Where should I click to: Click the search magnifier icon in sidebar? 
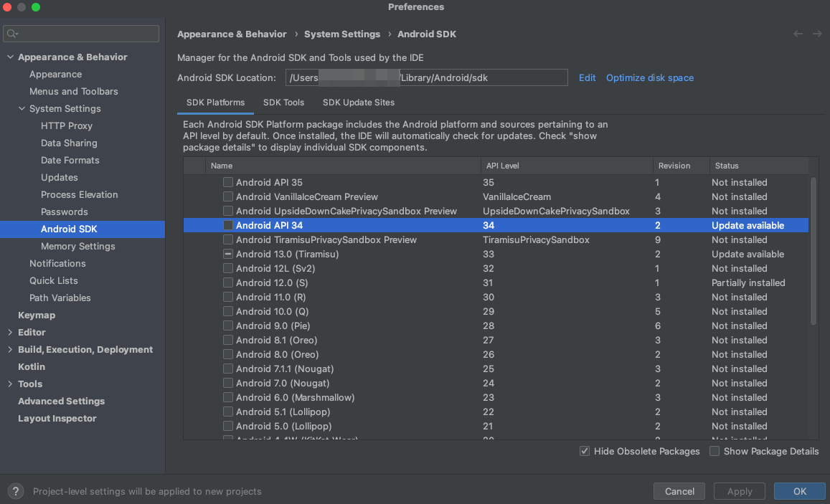click(x=12, y=34)
